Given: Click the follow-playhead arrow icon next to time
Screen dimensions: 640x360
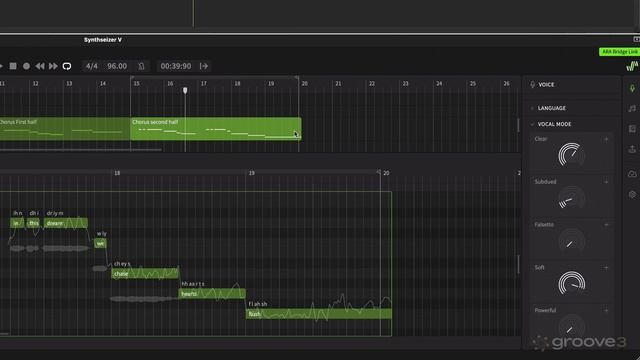Looking at the screenshot, I should (204, 66).
